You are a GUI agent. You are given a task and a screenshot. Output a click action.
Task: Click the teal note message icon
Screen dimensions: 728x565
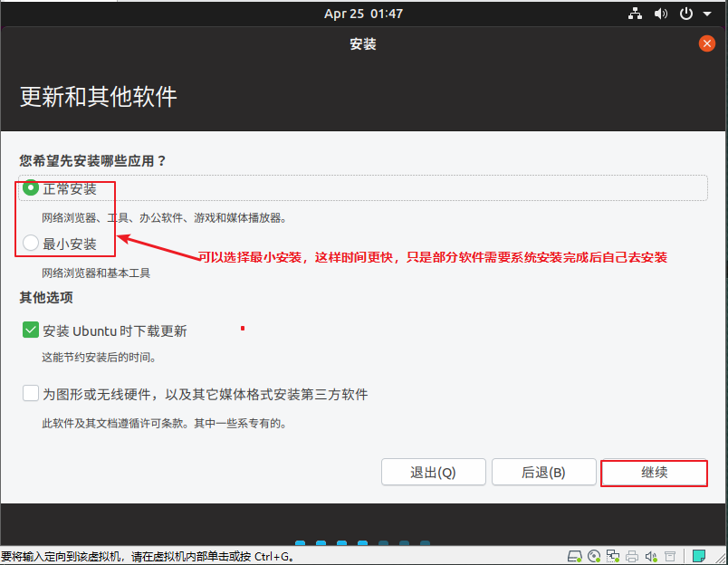pos(699,556)
